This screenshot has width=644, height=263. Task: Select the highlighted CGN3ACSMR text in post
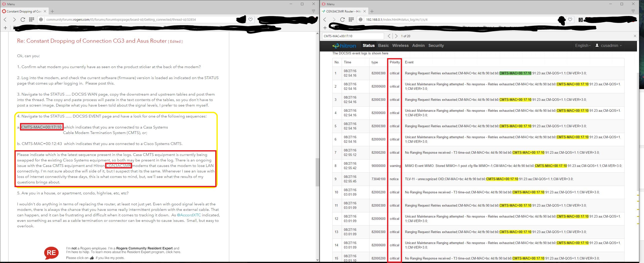[x=119, y=166]
